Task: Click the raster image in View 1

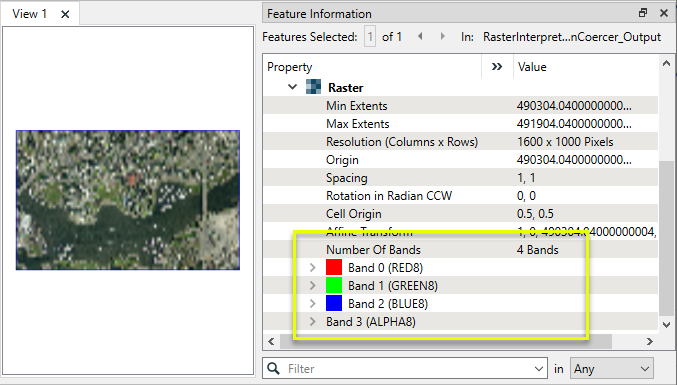Action: click(128, 200)
